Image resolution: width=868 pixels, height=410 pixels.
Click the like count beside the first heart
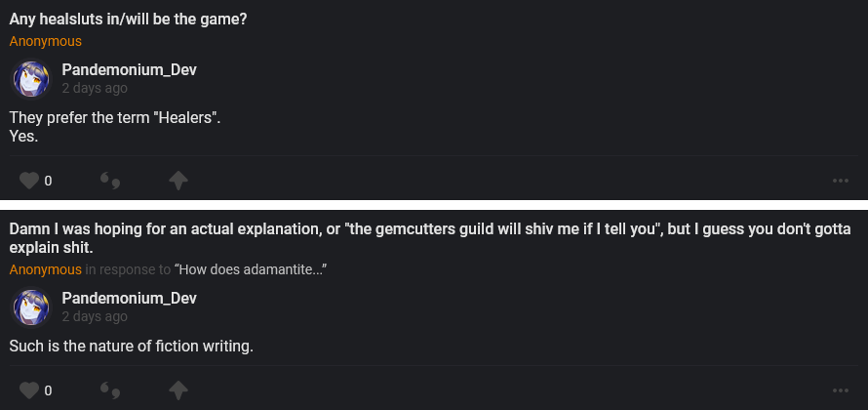(48, 181)
